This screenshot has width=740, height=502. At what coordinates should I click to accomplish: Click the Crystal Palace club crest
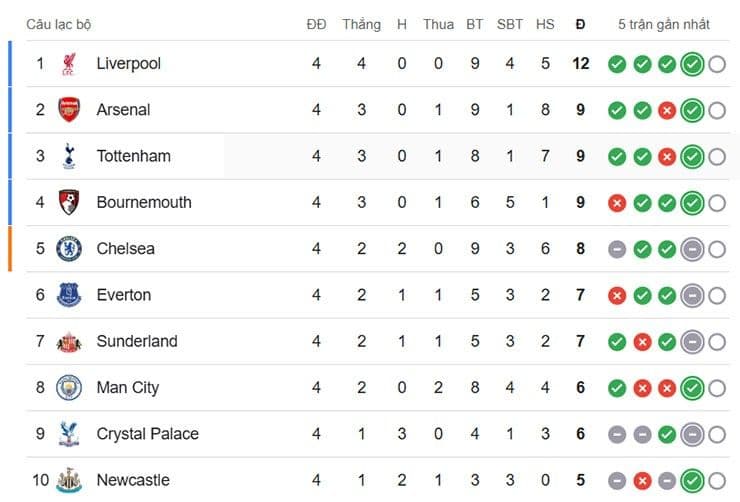[x=69, y=434]
